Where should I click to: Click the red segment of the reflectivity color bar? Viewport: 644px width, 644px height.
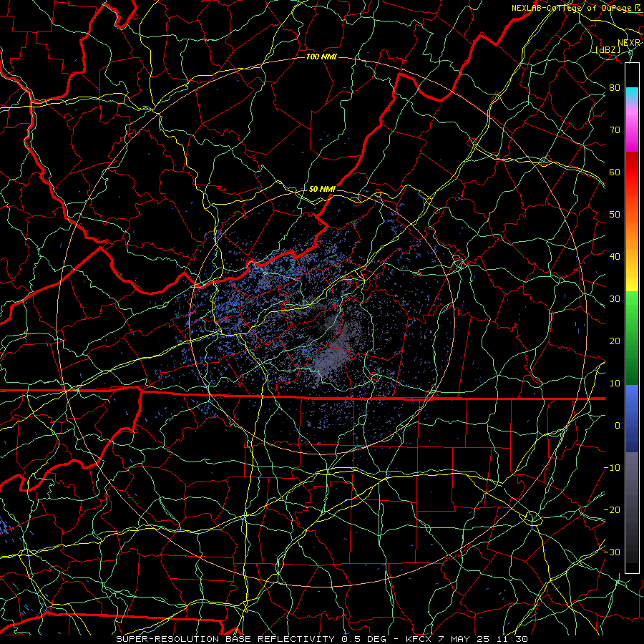(632, 172)
